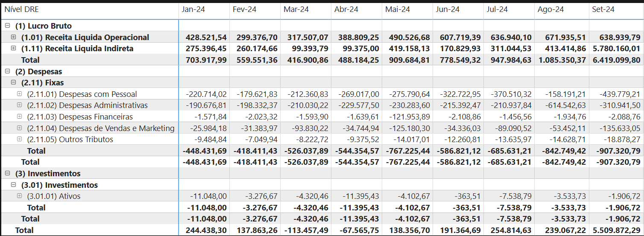Expand (2.11.04) Despesas de Vendas e Marketing
Screen dimensions: 644x236
point(19,128)
